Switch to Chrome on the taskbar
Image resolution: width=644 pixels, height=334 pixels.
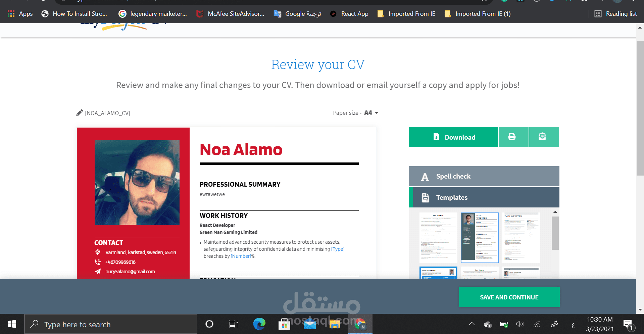pyautogui.click(x=360, y=324)
